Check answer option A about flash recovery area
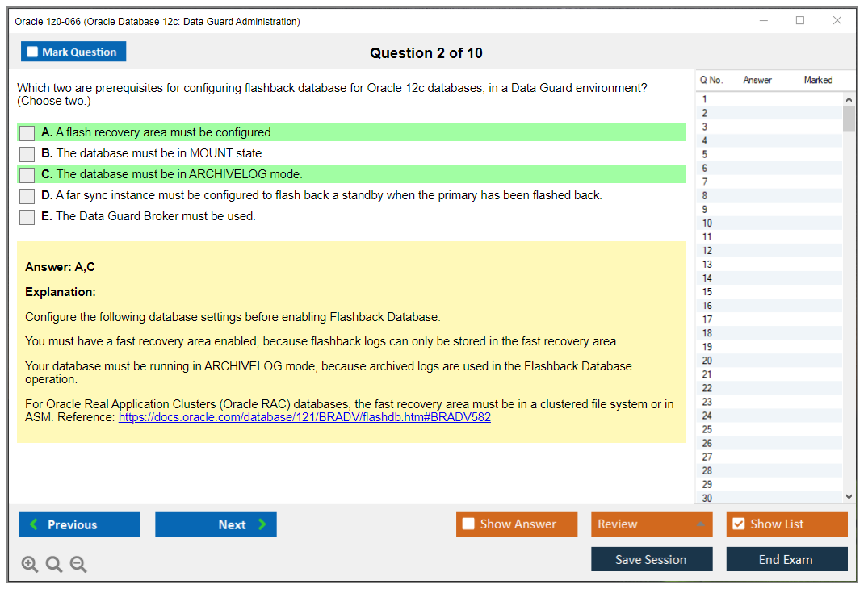The height and width of the screenshot is (593, 868). [27, 132]
